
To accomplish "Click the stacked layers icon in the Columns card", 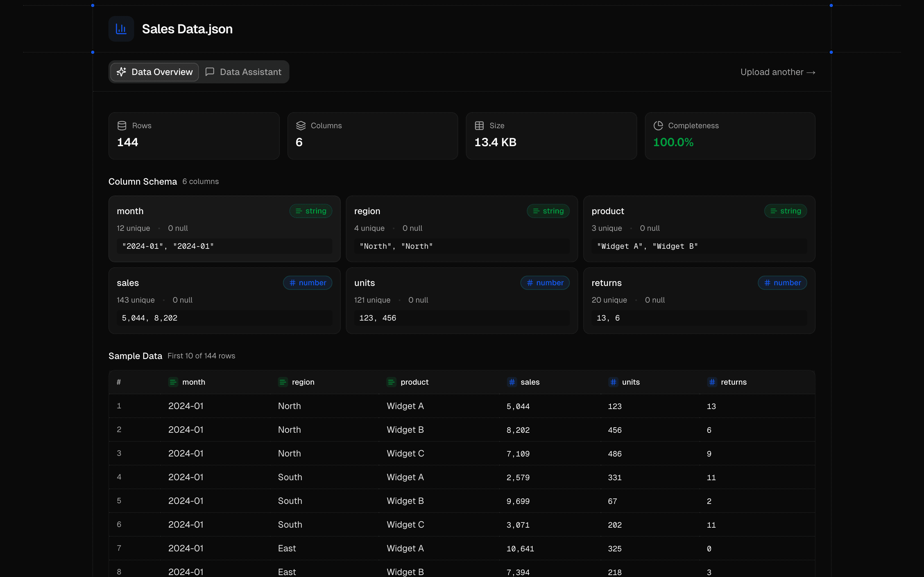I will [301, 125].
